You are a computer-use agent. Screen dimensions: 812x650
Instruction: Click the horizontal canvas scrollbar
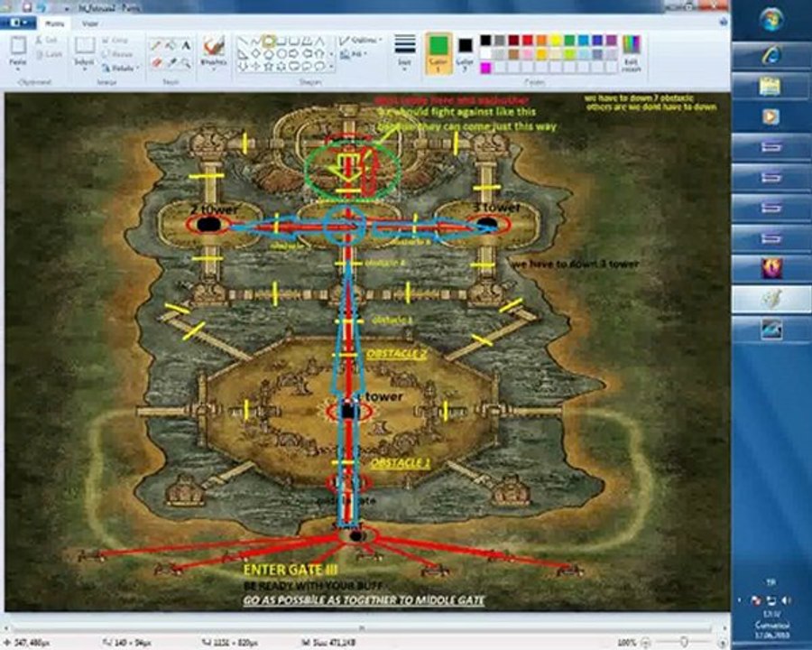tap(363, 628)
